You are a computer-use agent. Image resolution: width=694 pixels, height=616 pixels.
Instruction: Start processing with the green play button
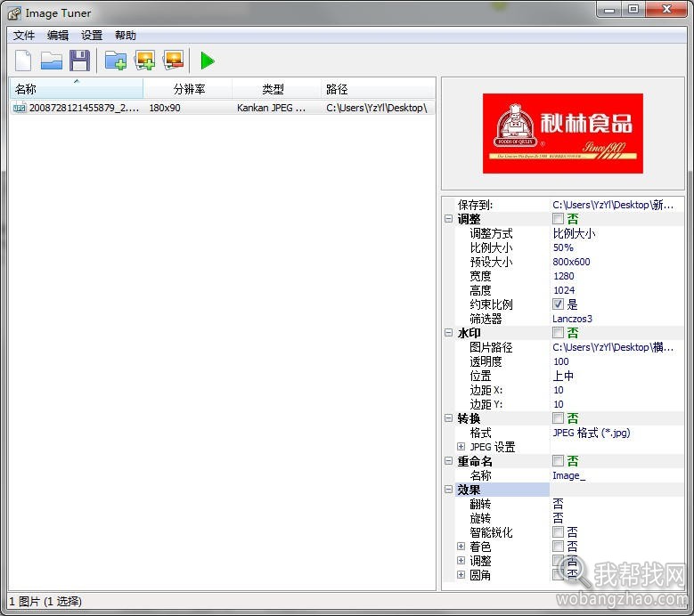[208, 61]
